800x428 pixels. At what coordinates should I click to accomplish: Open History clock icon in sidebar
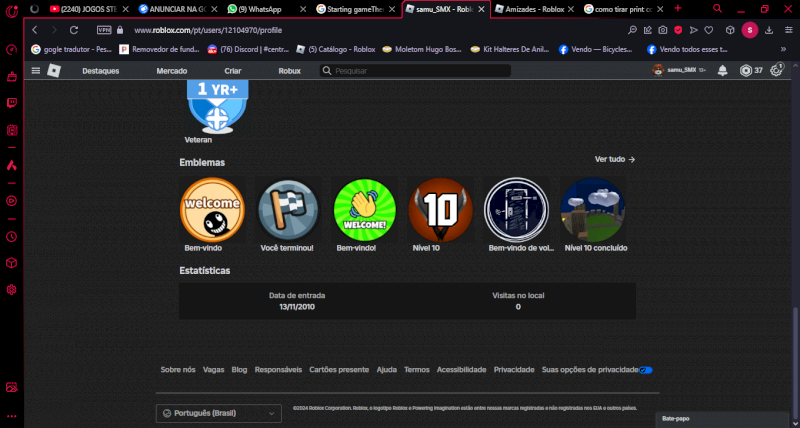12,237
